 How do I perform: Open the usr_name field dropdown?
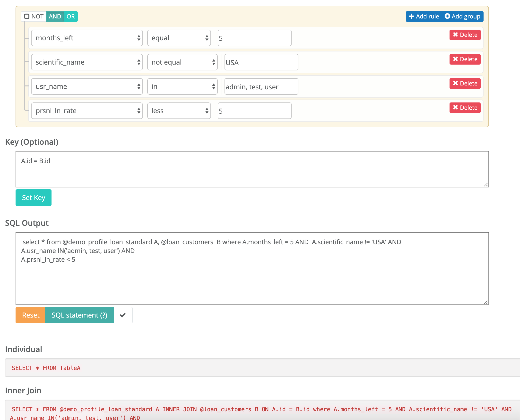[x=87, y=86]
